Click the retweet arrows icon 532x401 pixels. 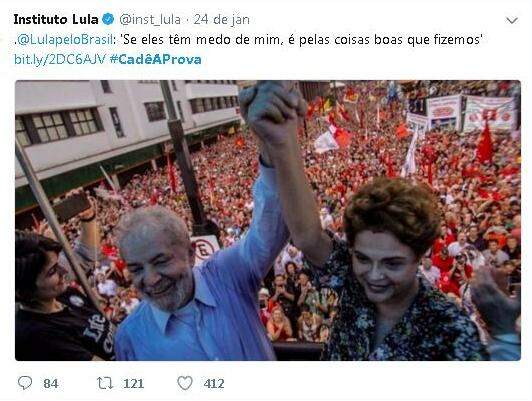point(105,383)
